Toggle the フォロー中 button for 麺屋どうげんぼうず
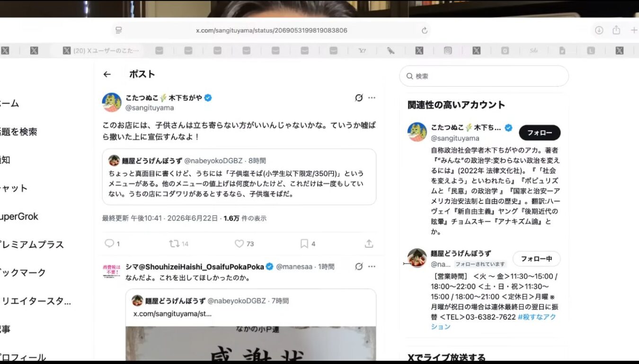Viewport: 639px width, 364px height. pos(536,259)
